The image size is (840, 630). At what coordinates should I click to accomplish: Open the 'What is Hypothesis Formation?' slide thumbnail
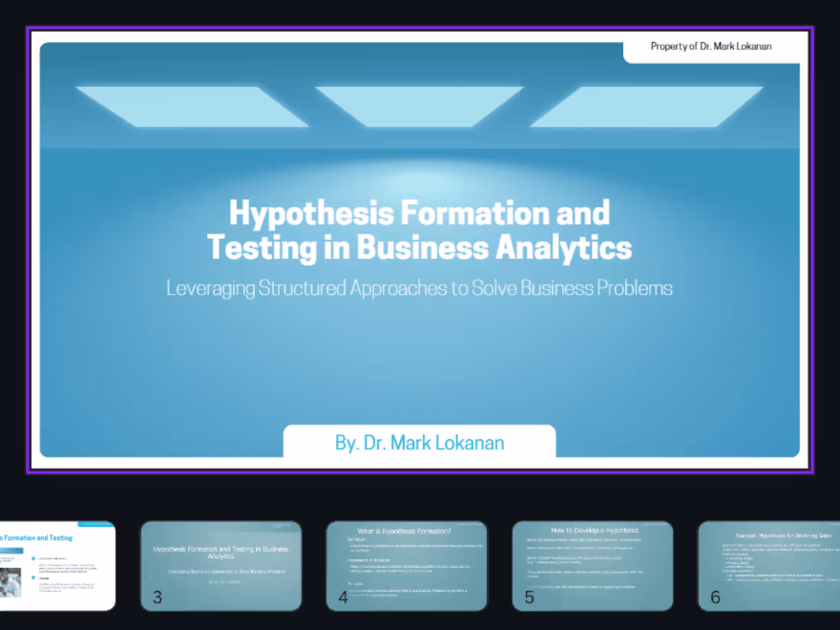tap(407, 567)
